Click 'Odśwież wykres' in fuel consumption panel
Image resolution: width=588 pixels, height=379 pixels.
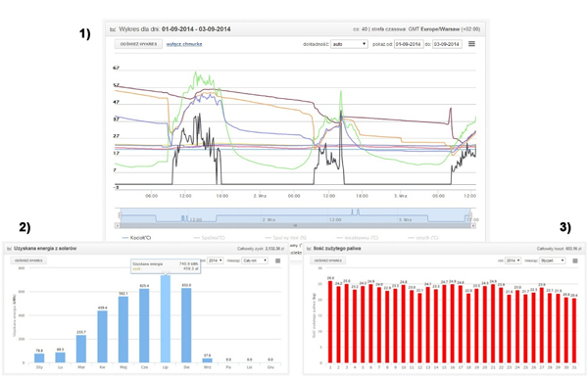coord(328,261)
